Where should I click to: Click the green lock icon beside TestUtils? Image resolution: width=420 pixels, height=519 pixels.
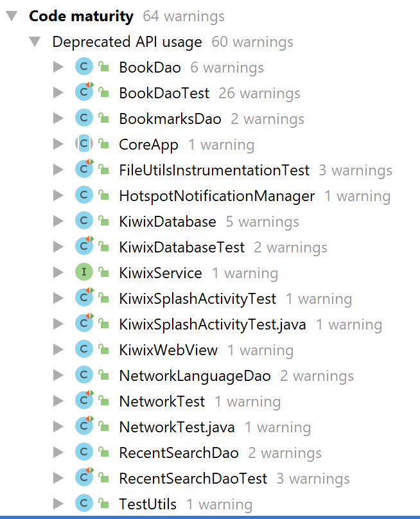coord(103,503)
